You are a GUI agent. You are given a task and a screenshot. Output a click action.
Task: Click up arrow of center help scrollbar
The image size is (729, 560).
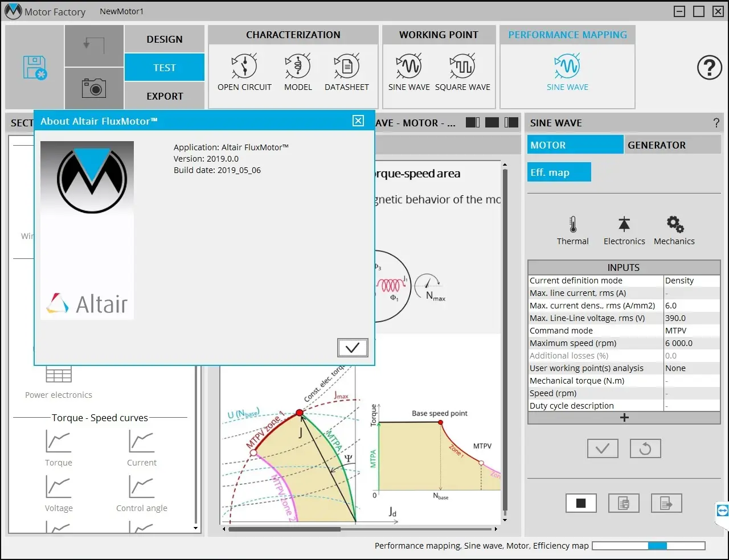505,165
